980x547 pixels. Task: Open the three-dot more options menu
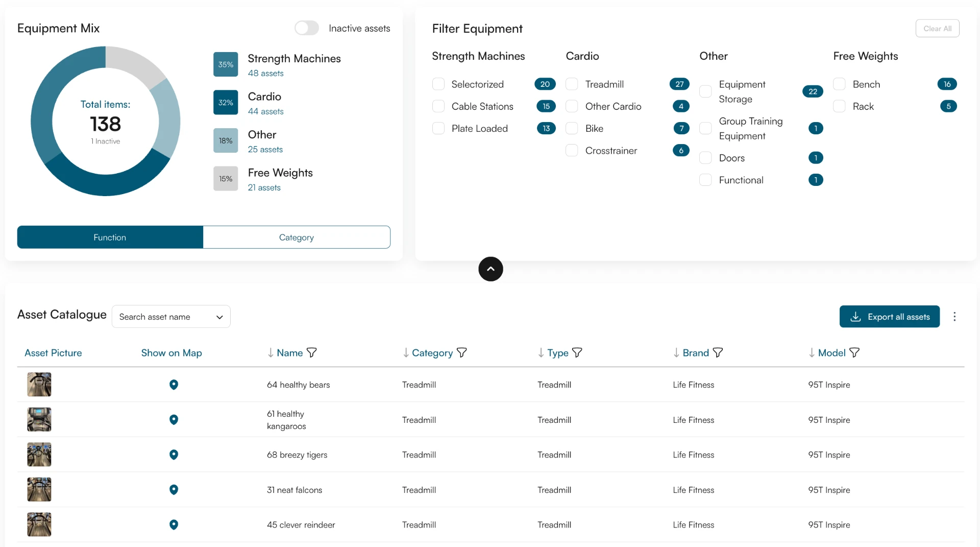[954, 317]
